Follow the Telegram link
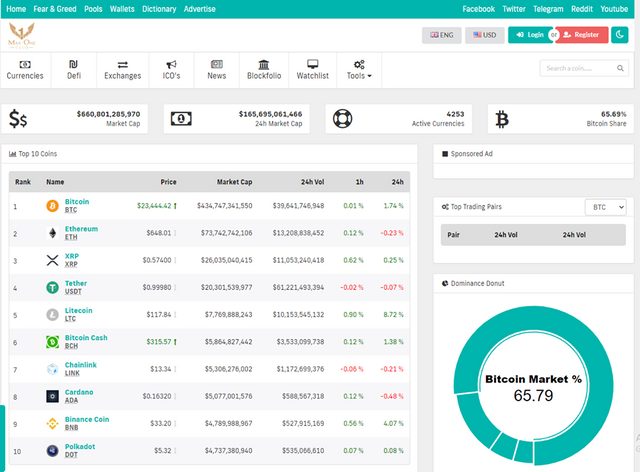640x472 pixels. coord(548,9)
